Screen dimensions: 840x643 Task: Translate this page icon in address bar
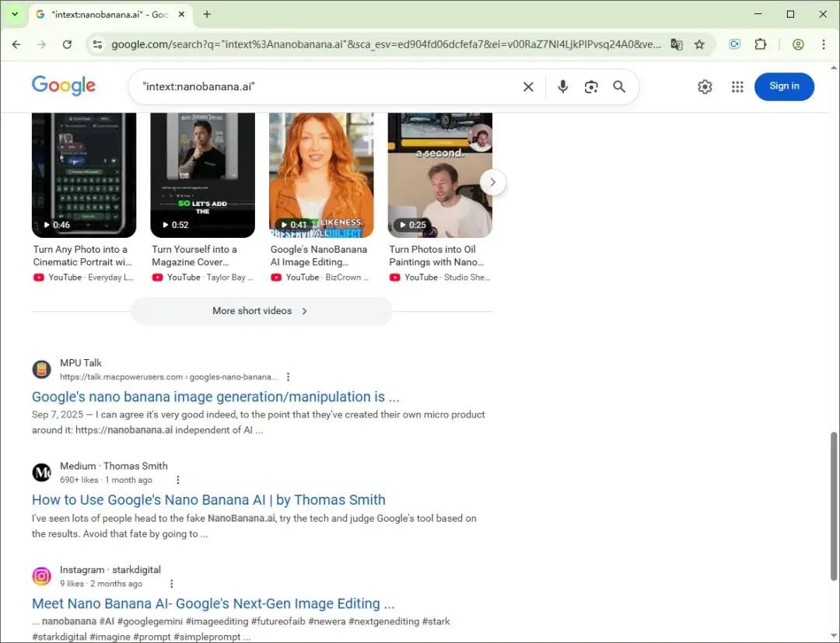click(x=677, y=44)
